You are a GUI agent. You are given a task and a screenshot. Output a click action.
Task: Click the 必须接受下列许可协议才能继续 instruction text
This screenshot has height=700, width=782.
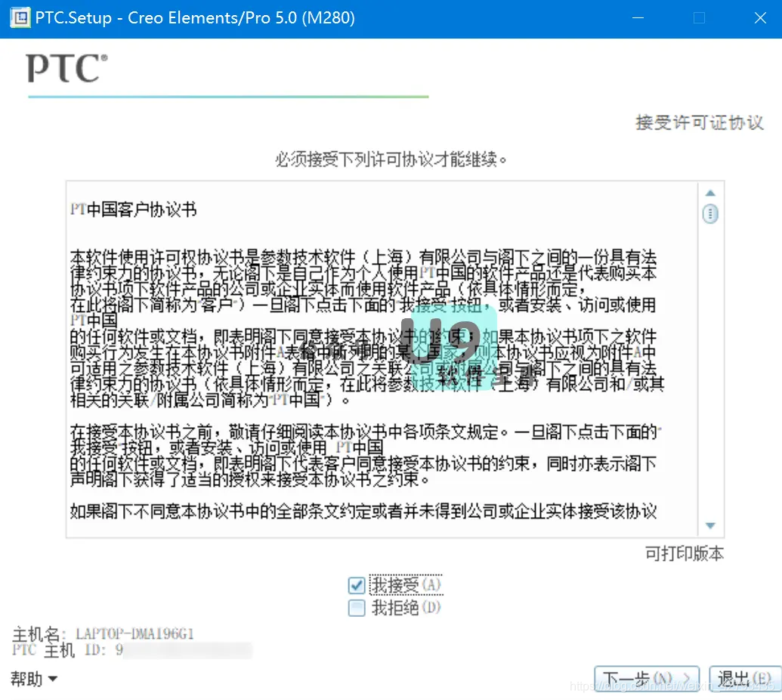click(391, 160)
